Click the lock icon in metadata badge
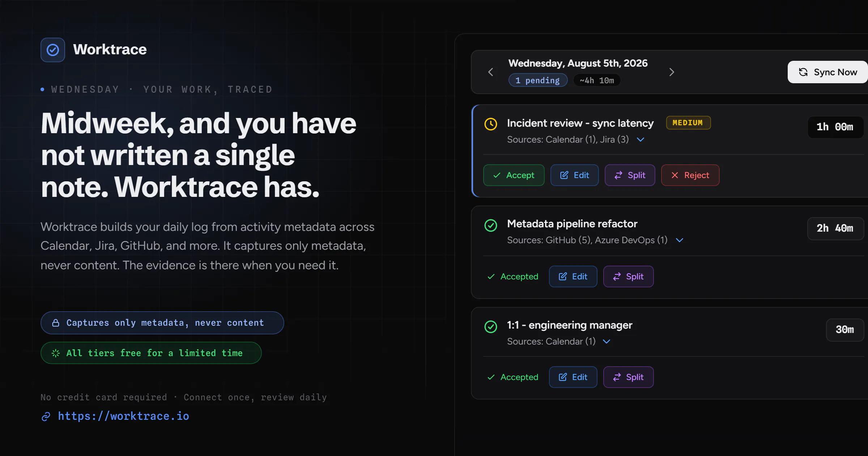The image size is (868, 456). (56, 323)
